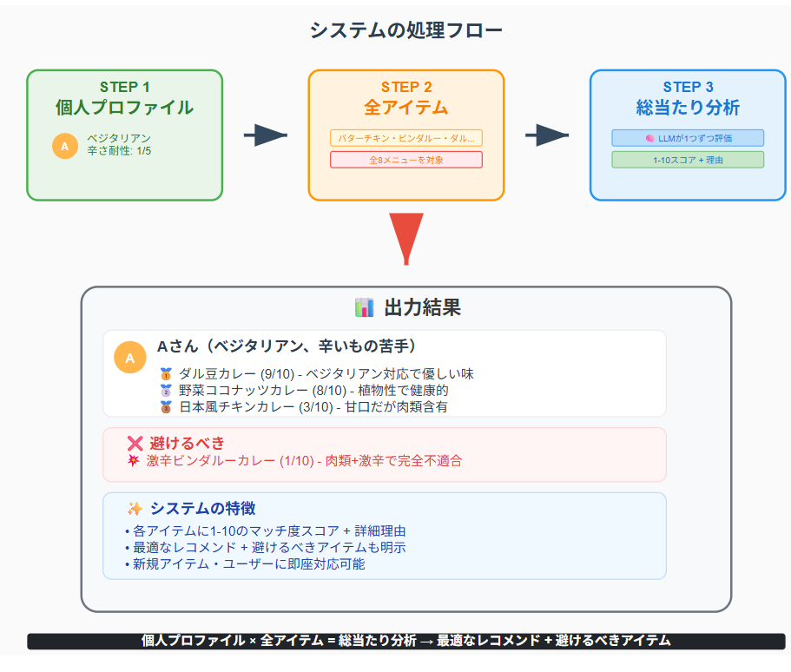The width and height of the screenshot is (791, 672).
Task: Click the silver medal icon for 野菜ココナッツカレー
Action: [x=166, y=391]
